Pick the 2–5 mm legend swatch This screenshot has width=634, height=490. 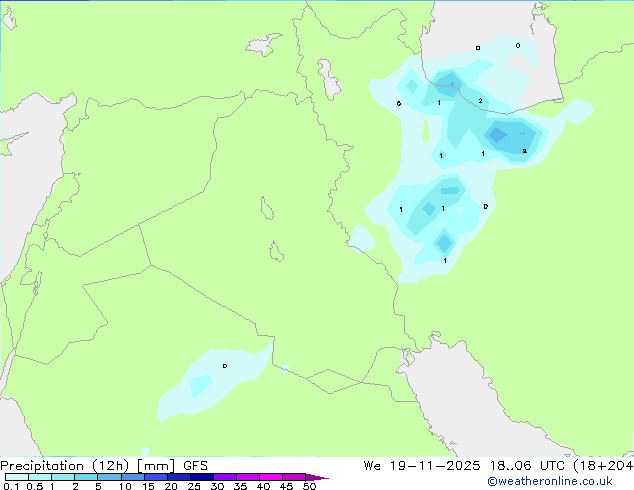coord(86,477)
